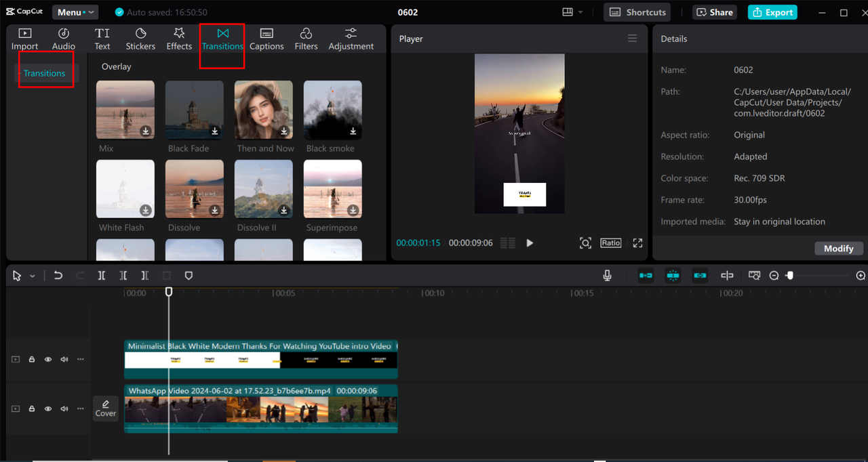
Task: Open the Text tab
Action: pyautogui.click(x=102, y=39)
